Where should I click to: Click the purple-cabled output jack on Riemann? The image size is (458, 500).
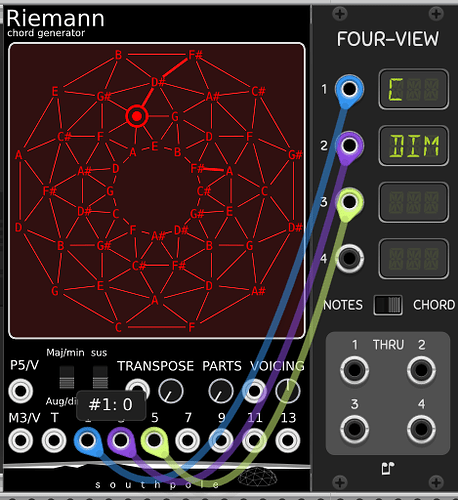coord(121,440)
